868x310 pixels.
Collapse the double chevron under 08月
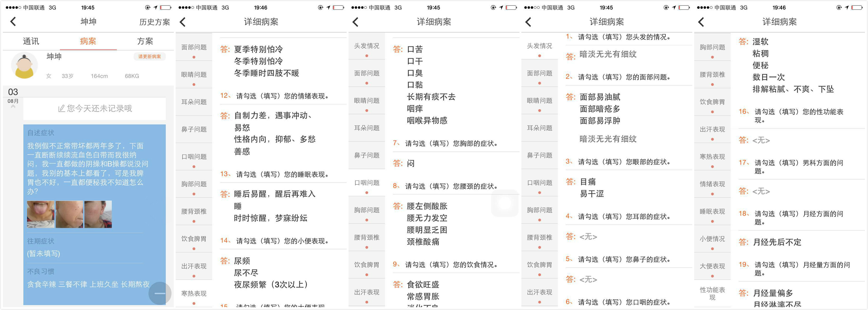tap(13, 107)
